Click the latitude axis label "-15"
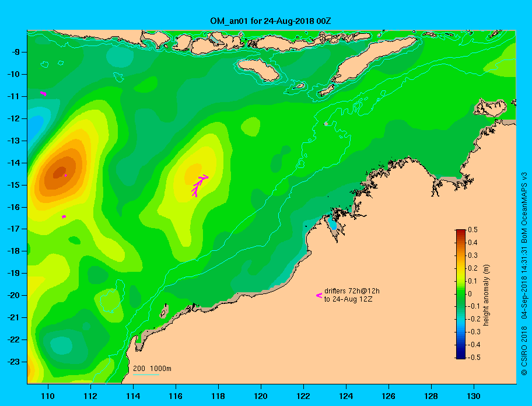Image resolution: width=532 pixels, height=406 pixels. click(x=13, y=185)
